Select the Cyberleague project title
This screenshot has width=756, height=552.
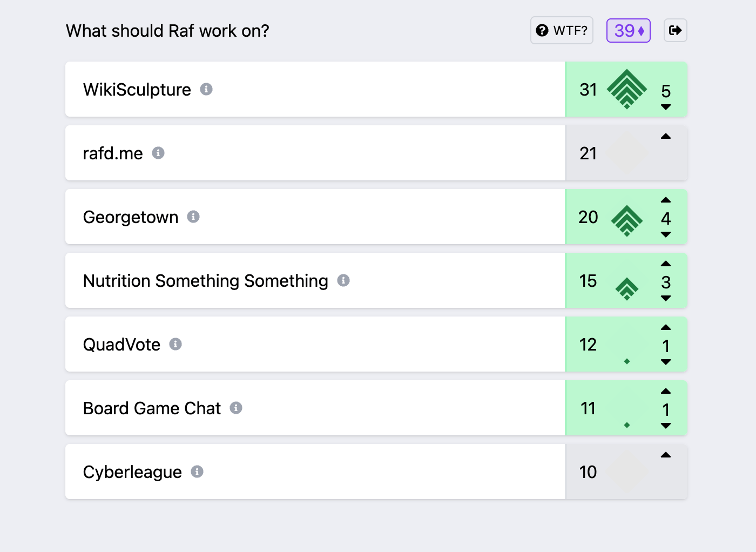click(x=132, y=472)
